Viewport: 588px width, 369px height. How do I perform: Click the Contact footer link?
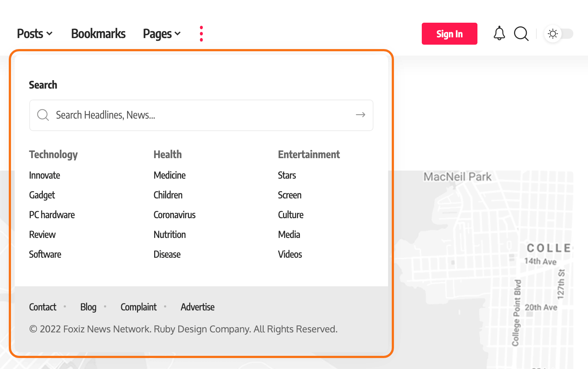pos(43,307)
